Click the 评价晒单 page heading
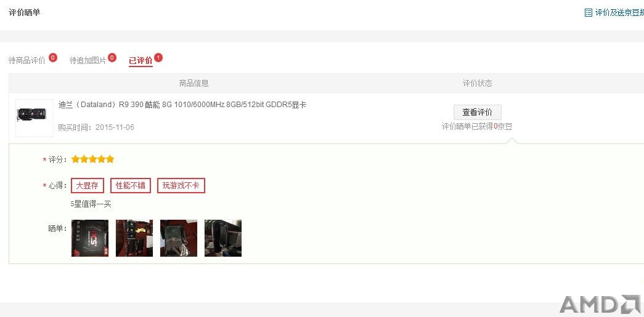 tap(24, 12)
